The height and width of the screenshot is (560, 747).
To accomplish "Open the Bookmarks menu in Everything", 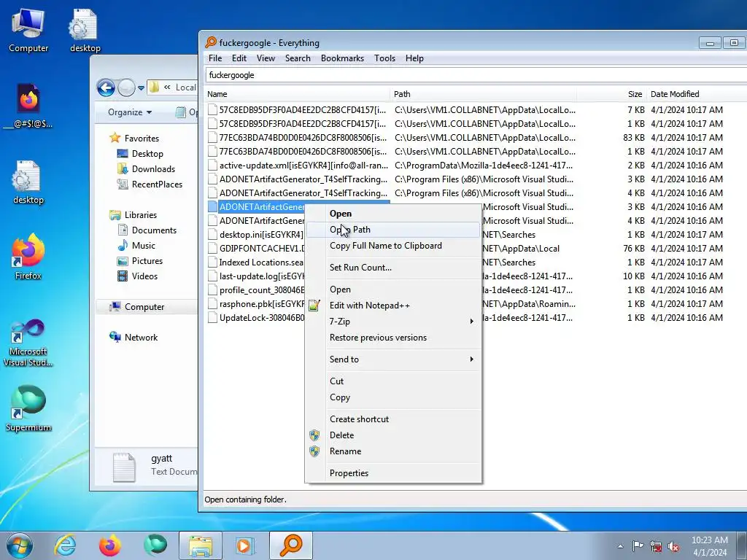I will (x=343, y=58).
